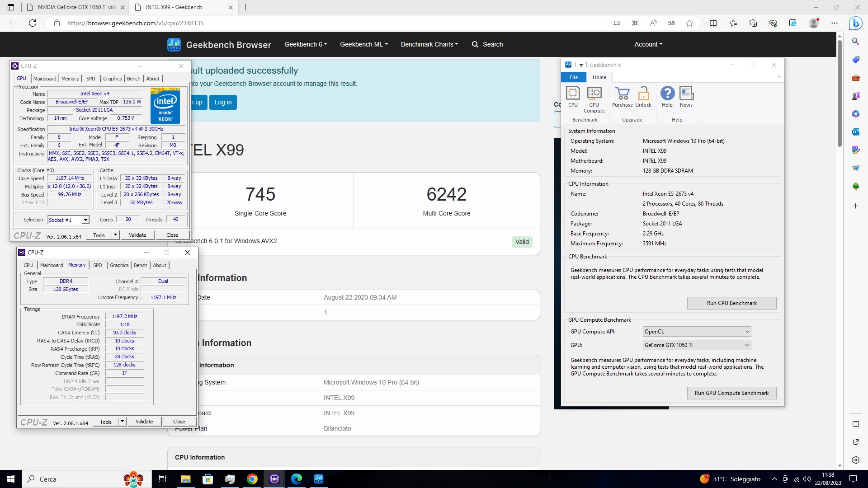Screen dimensions: 868x488
Task: Open the Outlook icon in Edge sidebar
Action: click(x=855, y=132)
